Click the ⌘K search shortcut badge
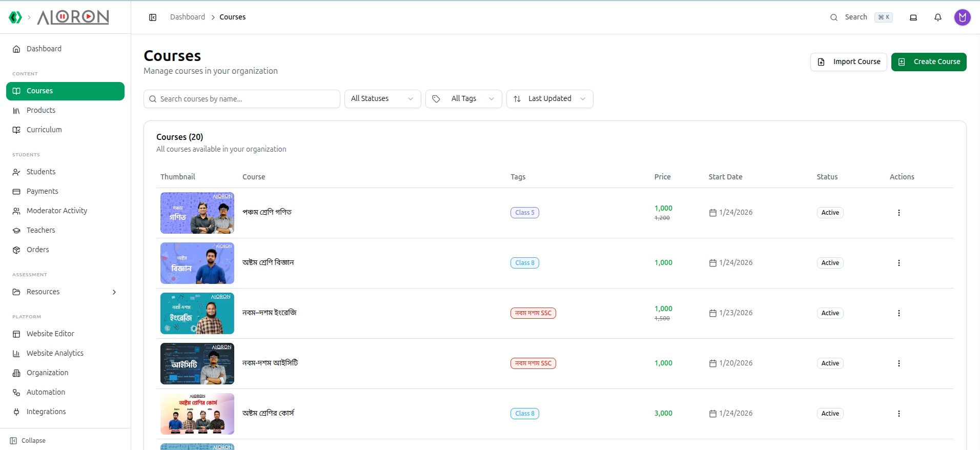Image resolution: width=980 pixels, height=450 pixels. [x=884, y=17]
